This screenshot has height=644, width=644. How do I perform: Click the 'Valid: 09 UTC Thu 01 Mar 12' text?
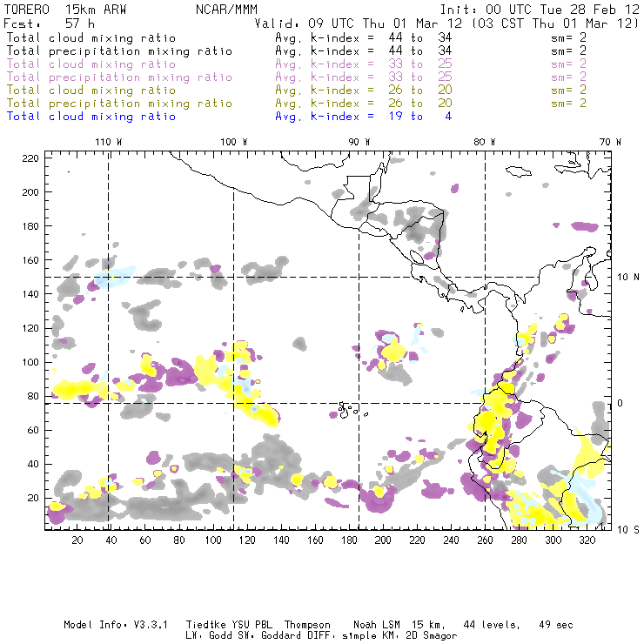(359, 23)
